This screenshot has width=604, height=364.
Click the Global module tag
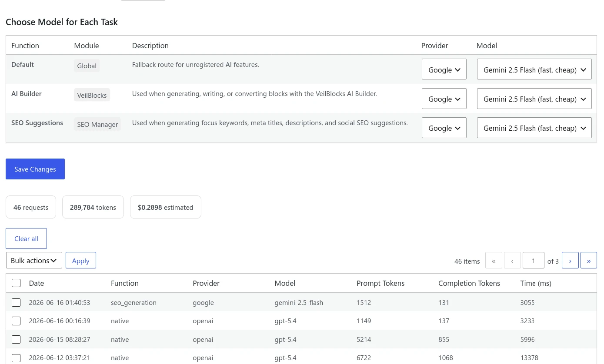[x=87, y=66]
